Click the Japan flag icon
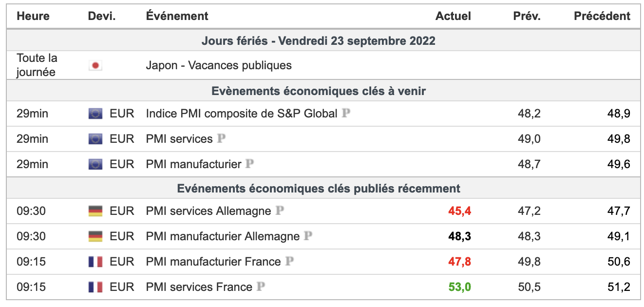644x307 pixels. [x=95, y=65]
